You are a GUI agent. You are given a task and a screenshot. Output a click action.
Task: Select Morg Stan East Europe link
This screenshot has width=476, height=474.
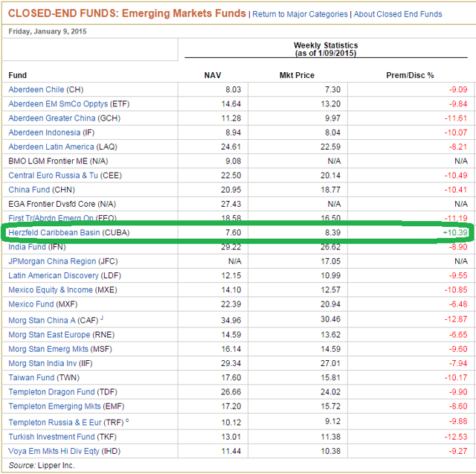coord(49,335)
